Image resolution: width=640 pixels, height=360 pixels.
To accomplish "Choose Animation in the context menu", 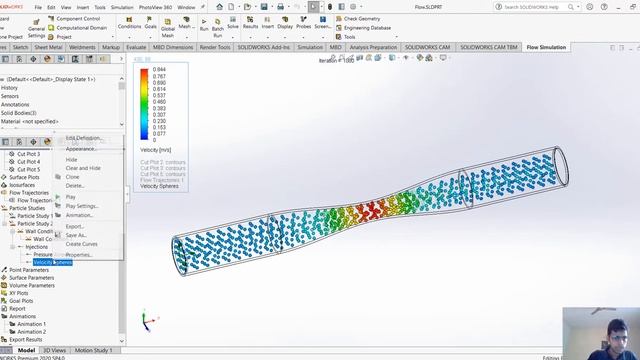I will pos(79,215).
